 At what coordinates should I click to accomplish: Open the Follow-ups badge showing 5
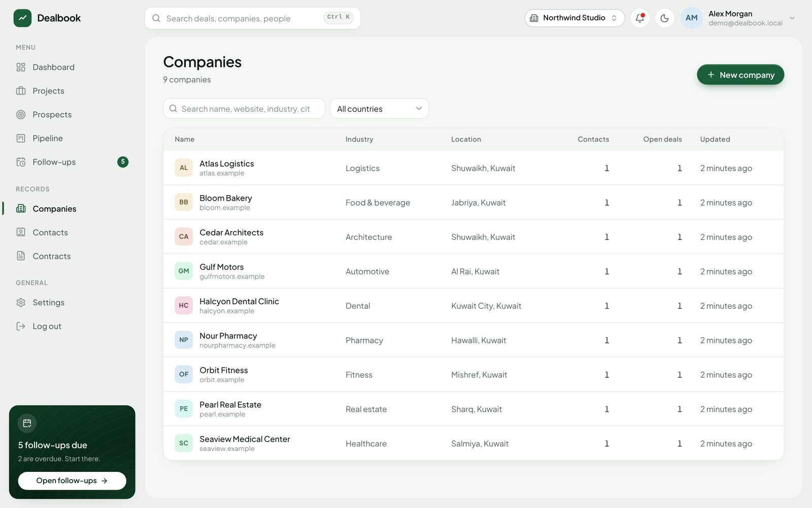point(123,162)
